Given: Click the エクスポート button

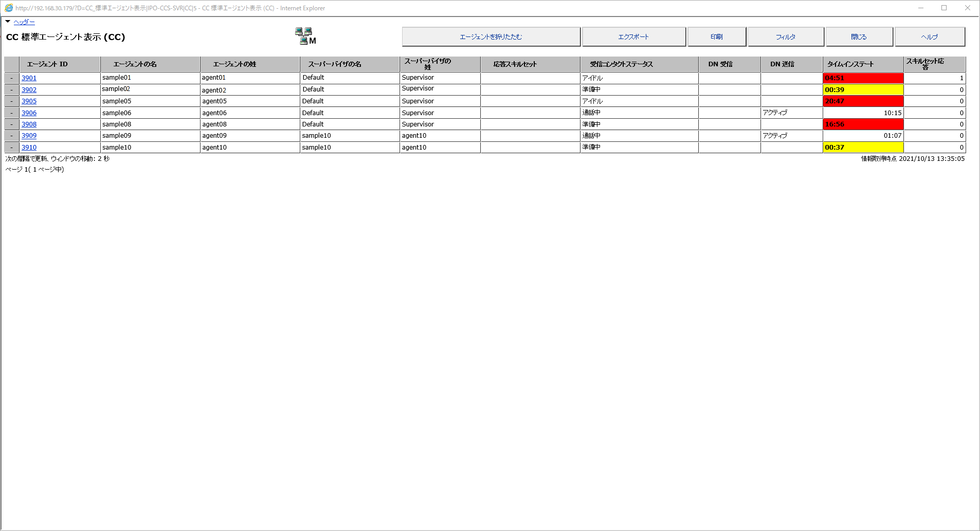Looking at the screenshot, I should coord(633,37).
